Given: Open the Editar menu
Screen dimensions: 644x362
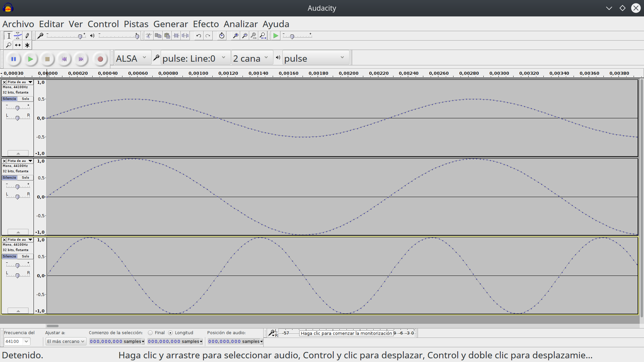Looking at the screenshot, I should coord(51,24).
